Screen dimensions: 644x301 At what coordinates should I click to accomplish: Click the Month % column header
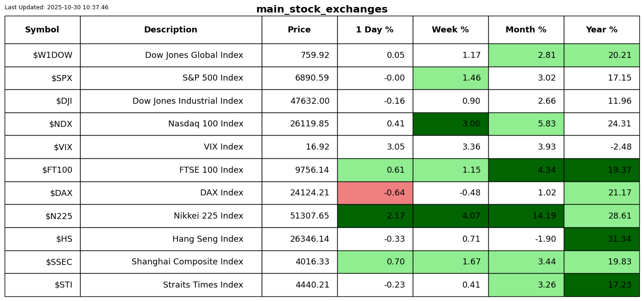pos(526,30)
